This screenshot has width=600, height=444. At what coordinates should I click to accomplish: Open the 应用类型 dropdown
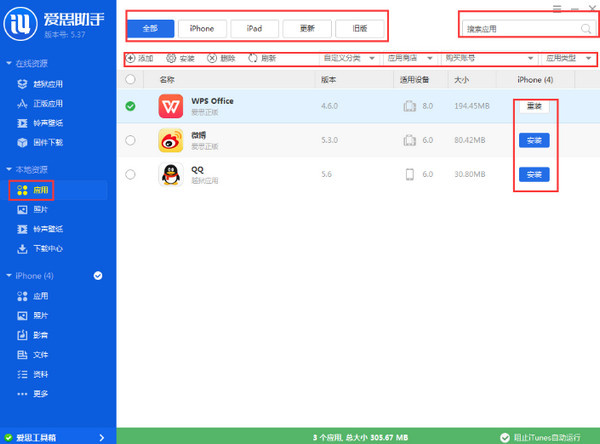coord(568,59)
